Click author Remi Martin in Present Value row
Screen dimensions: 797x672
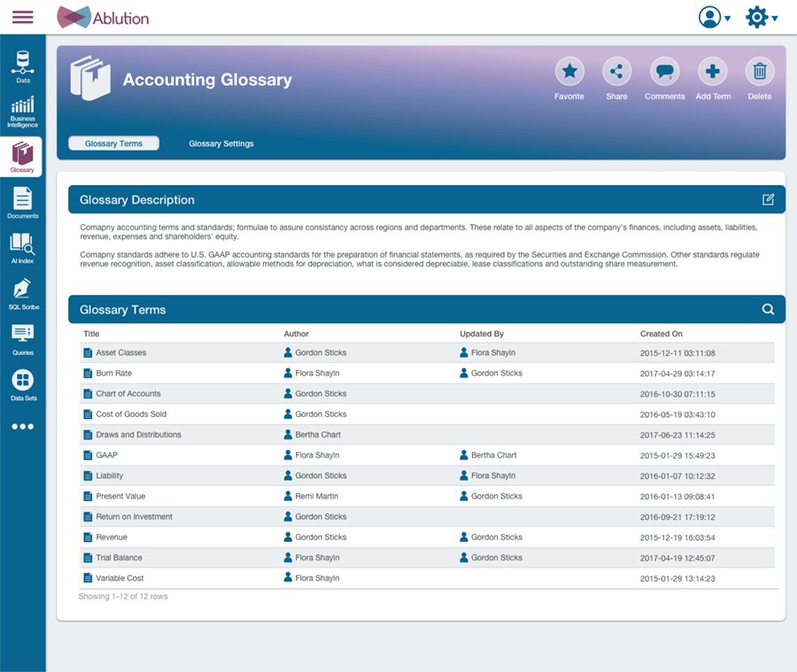pyautogui.click(x=317, y=496)
